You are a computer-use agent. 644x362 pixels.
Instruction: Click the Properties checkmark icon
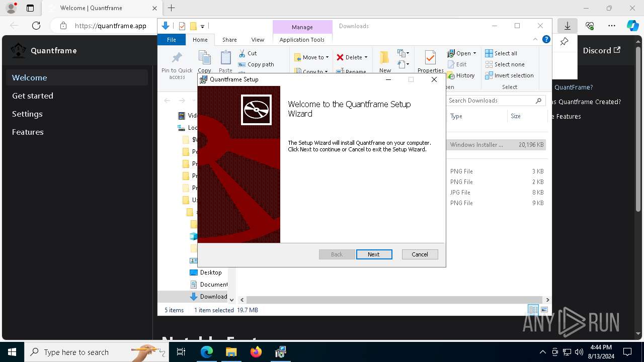[430, 58]
